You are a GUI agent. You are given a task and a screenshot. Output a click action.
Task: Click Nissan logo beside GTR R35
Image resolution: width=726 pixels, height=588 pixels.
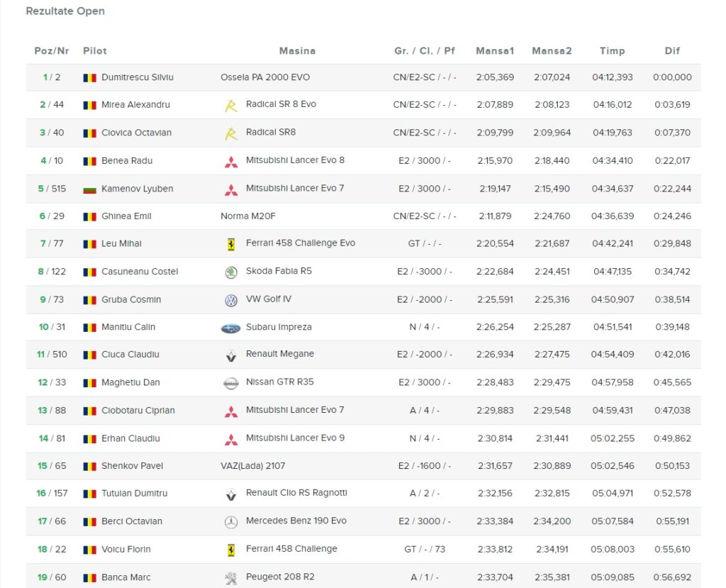(x=230, y=383)
